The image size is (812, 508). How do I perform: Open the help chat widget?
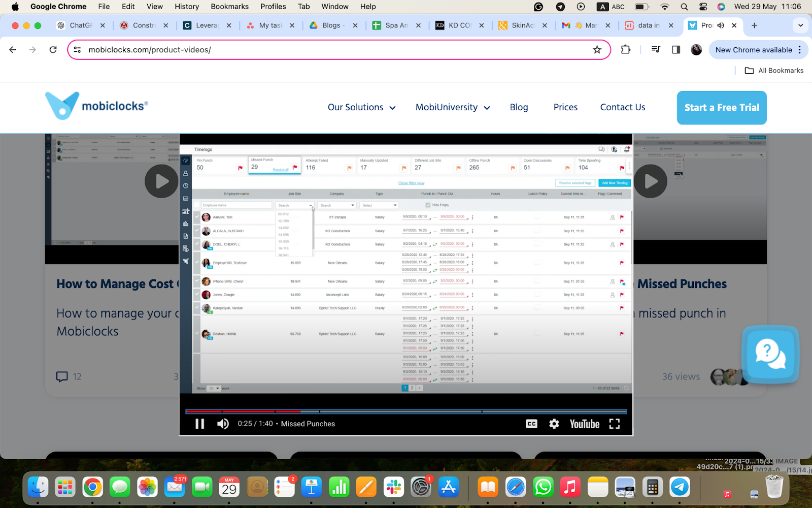[x=770, y=354]
